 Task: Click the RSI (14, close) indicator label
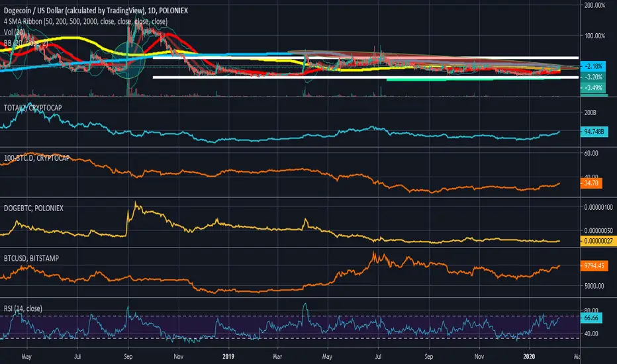click(23, 308)
